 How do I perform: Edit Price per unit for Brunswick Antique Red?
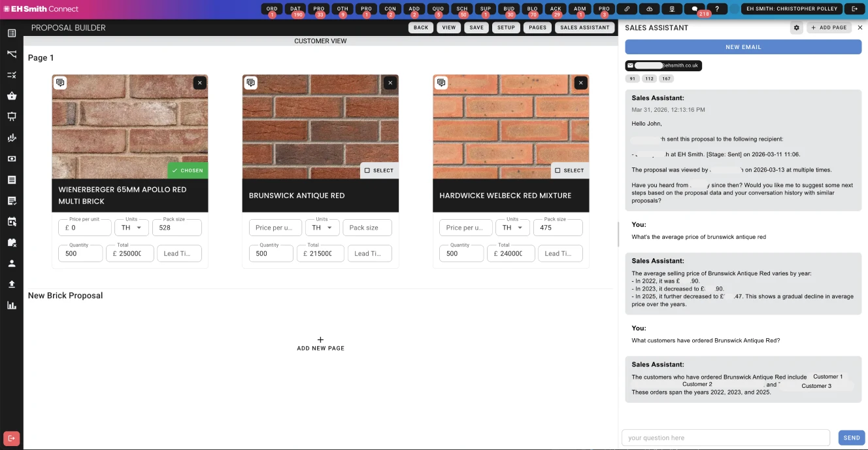275,228
